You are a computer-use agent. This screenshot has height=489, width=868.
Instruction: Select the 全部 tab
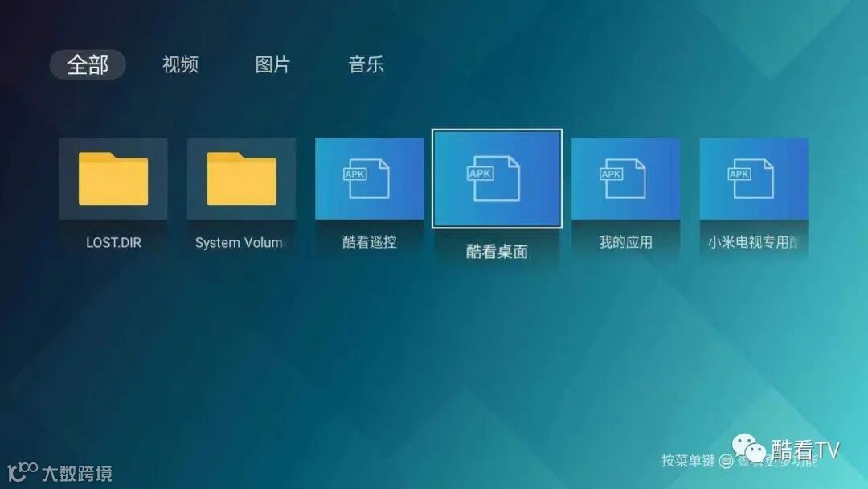click(88, 65)
